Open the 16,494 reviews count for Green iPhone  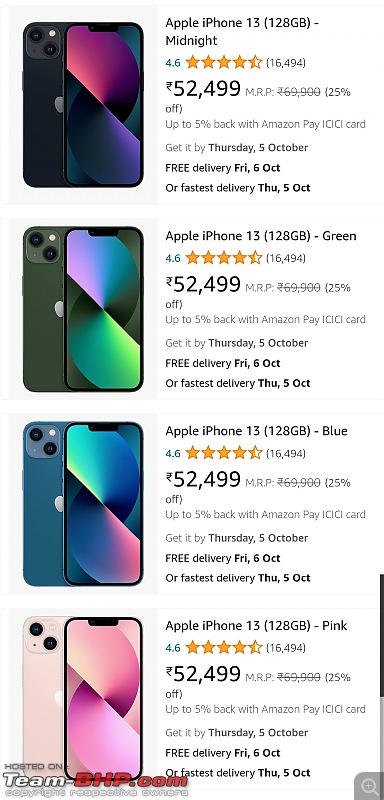pyautogui.click(x=286, y=258)
